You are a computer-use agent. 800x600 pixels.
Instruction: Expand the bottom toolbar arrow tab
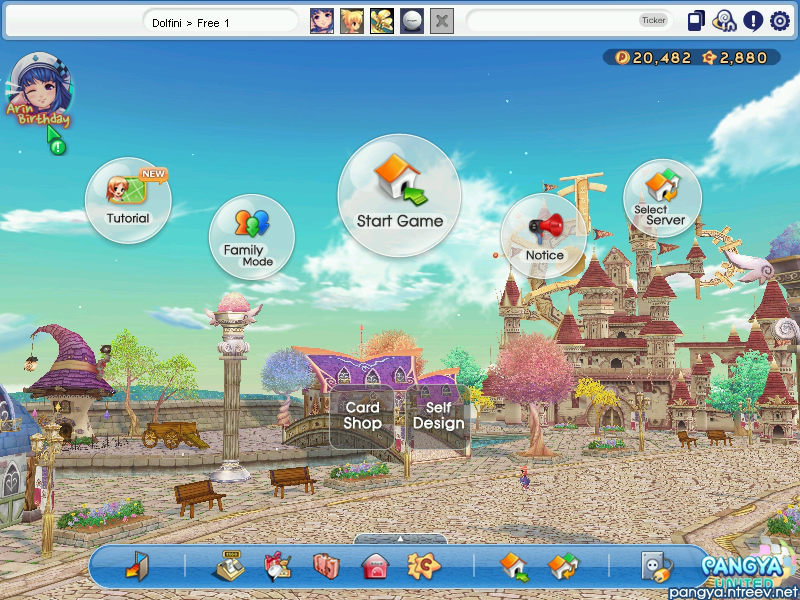(x=401, y=539)
